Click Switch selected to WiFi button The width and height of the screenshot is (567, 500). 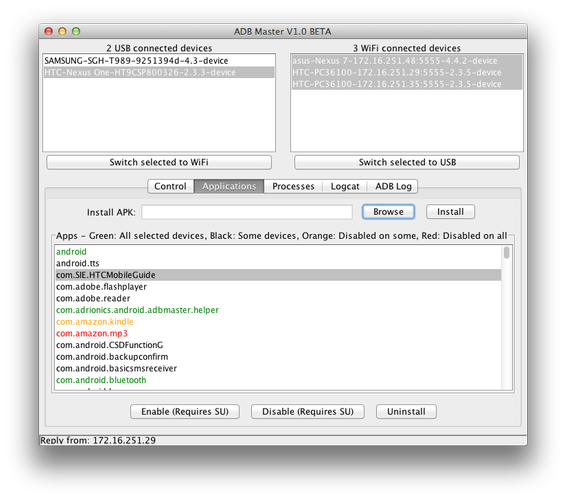pos(159,162)
